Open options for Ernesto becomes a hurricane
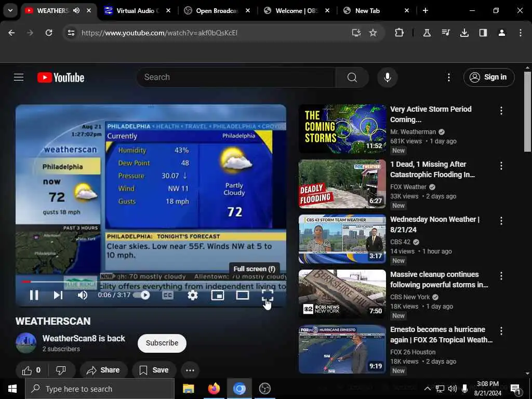 point(501,331)
